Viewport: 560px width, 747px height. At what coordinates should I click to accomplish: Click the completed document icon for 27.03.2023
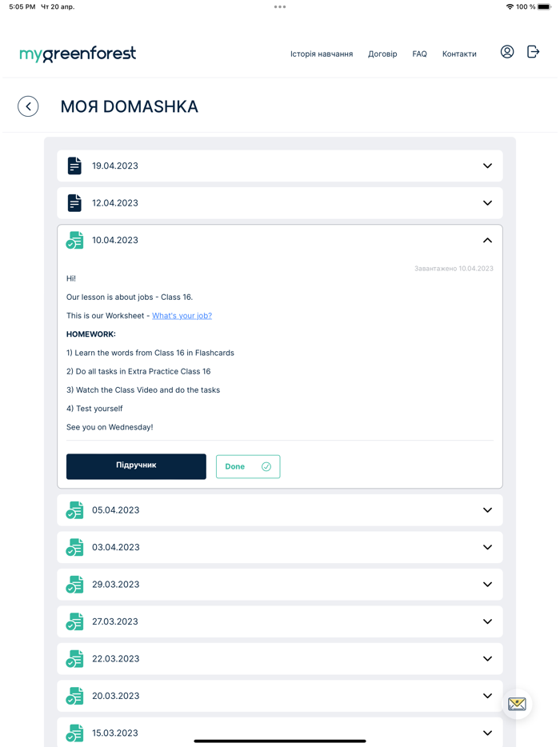pyautogui.click(x=74, y=621)
